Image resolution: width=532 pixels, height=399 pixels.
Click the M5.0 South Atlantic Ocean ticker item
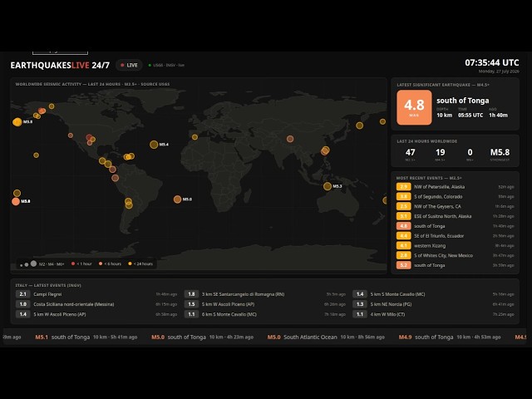pos(326,337)
